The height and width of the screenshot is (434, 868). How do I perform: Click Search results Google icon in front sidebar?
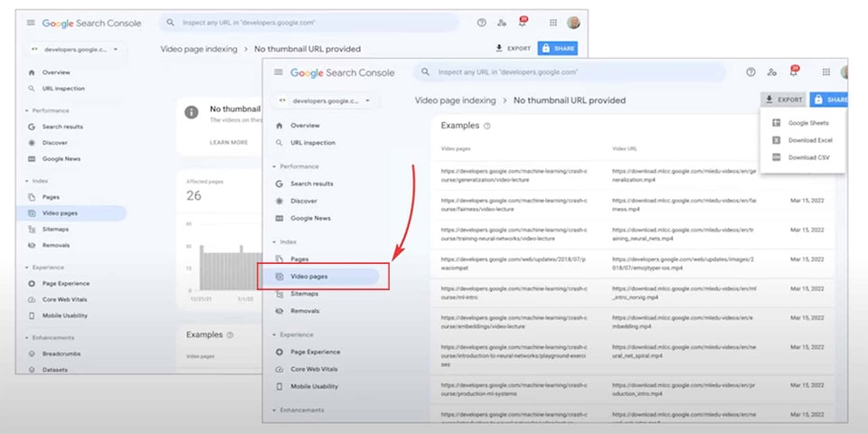(x=279, y=184)
